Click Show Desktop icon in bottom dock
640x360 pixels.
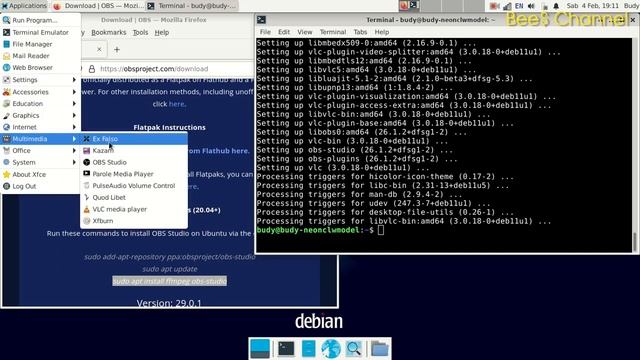click(x=260, y=349)
